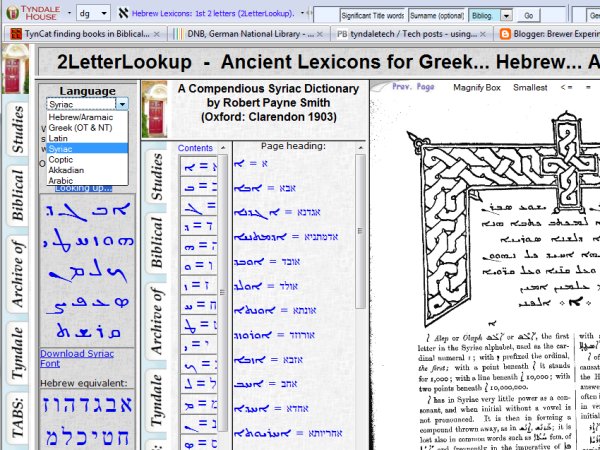The image size is (600, 450).
Task: Open the 'dg' search engine dropdown
Action: pos(104,13)
